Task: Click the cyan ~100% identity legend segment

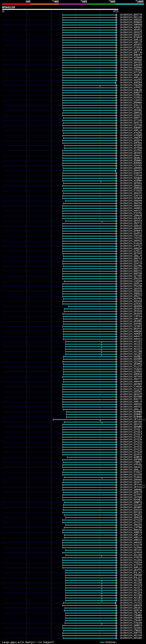Action: coord(130,4)
